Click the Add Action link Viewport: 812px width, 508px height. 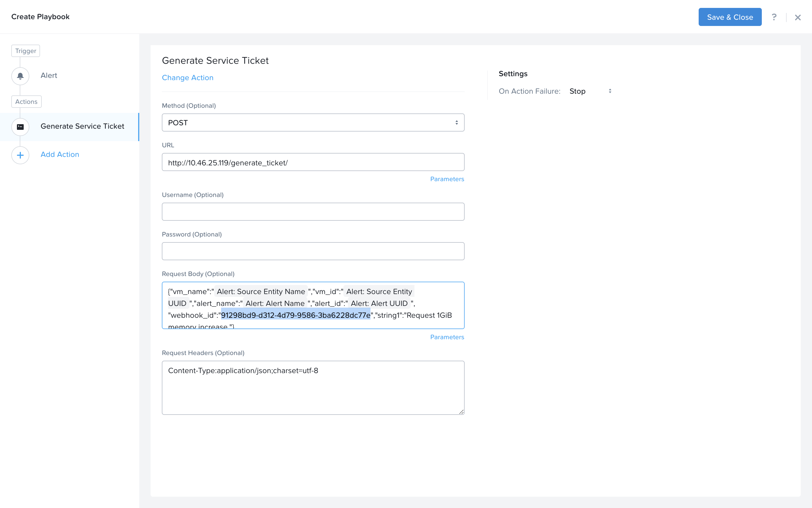[x=60, y=155]
